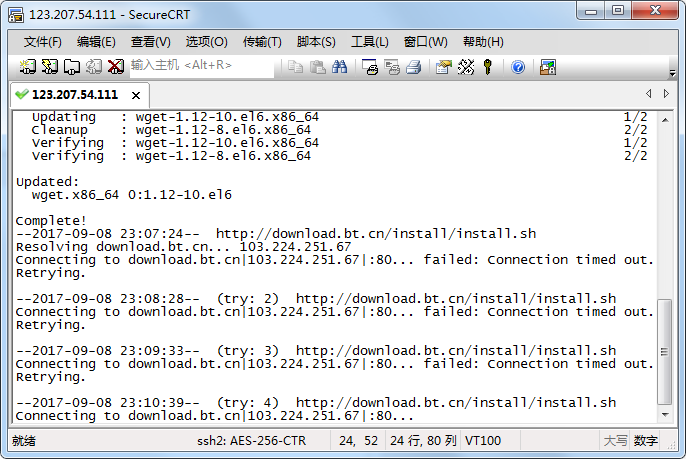Close the 123.207.54.111 tab
The image size is (686, 459).
tap(136, 95)
